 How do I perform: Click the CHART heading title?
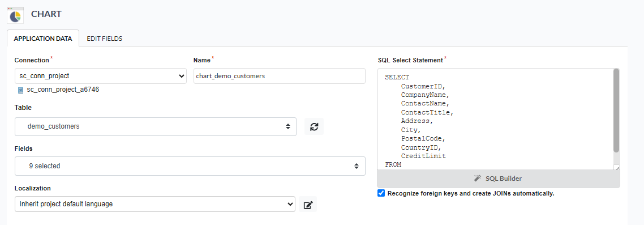coord(46,14)
